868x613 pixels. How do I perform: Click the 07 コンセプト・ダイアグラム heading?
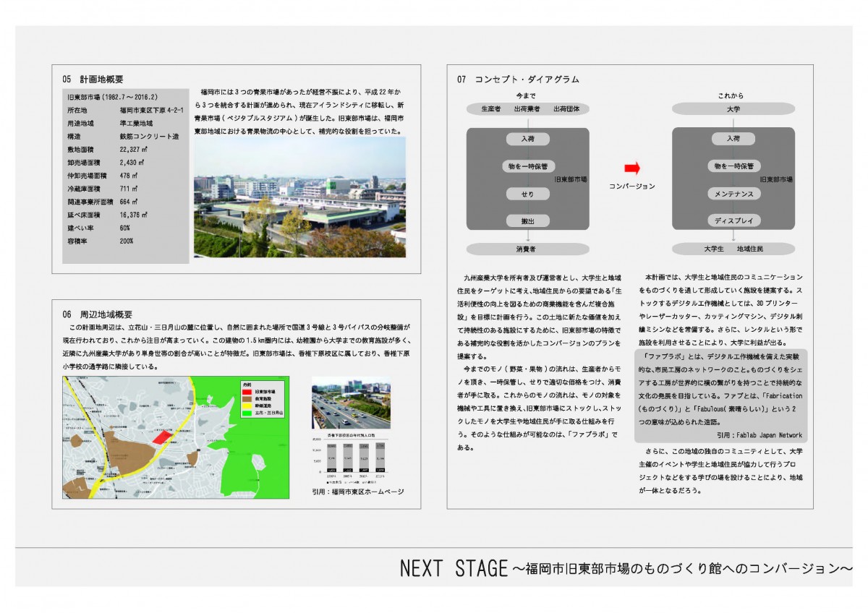(517, 79)
